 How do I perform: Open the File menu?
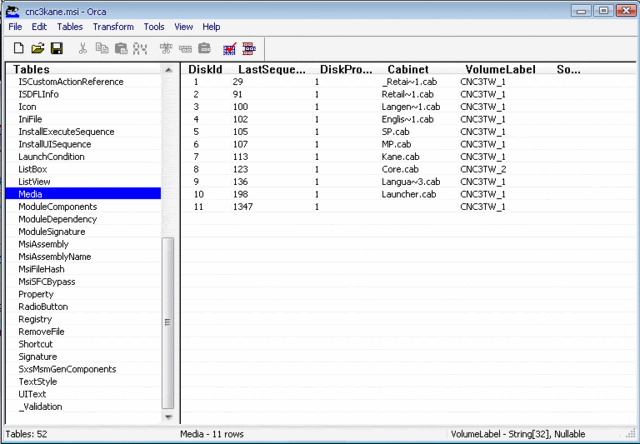[15, 27]
